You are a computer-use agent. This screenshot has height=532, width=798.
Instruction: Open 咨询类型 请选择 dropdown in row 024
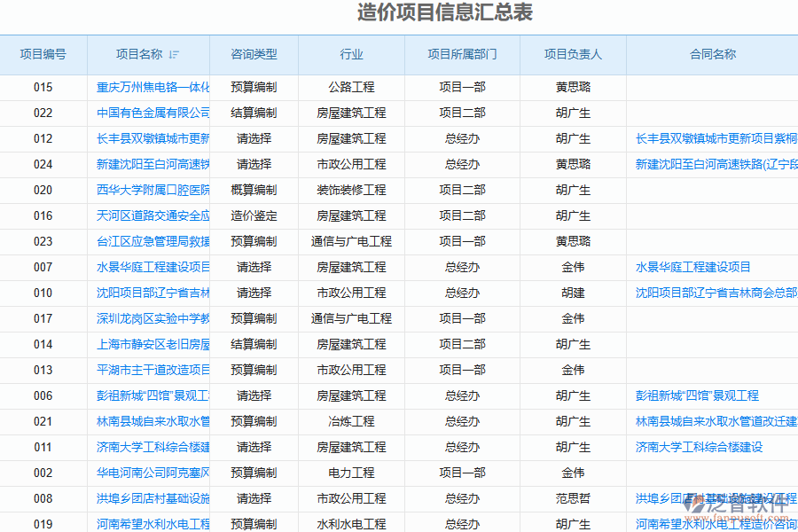tap(254, 164)
